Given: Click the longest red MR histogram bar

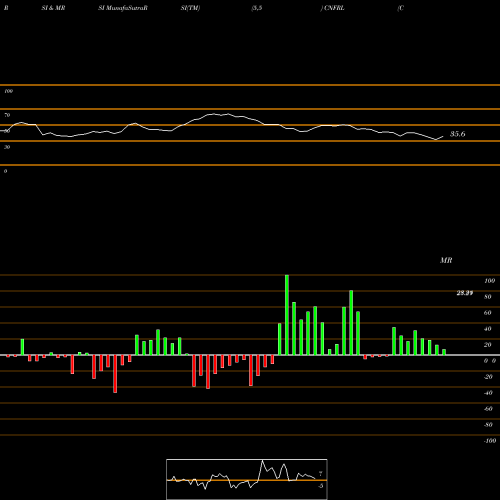Looking at the screenshot, I should click(115, 374).
